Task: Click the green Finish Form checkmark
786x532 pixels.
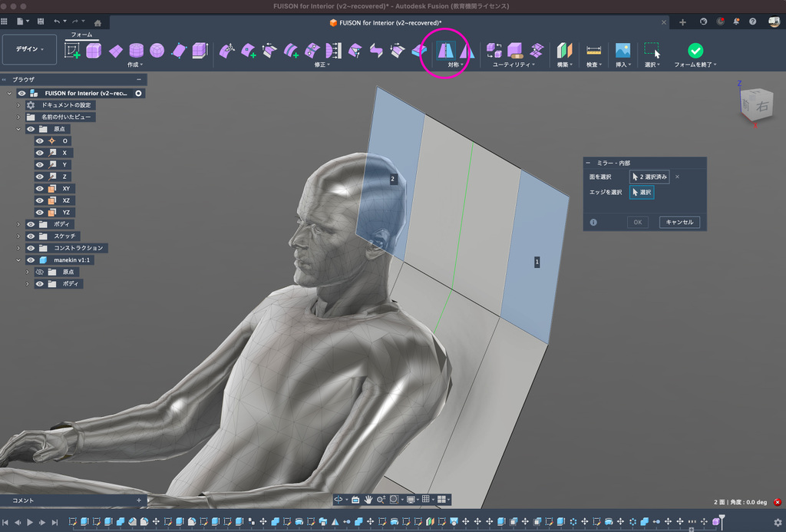Action: coord(695,51)
